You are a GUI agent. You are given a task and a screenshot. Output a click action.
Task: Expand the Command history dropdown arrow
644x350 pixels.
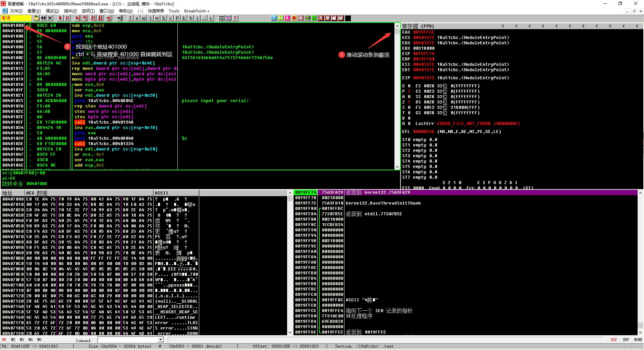(x=161, y=340)
